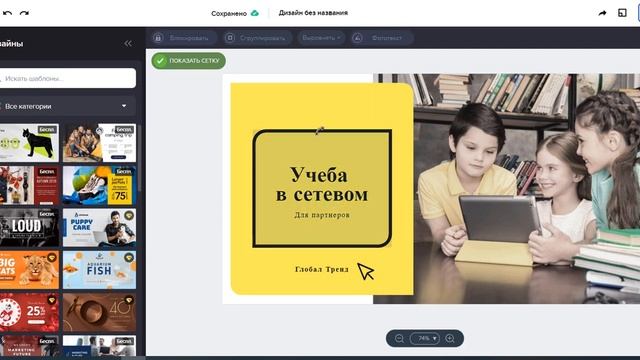This screenshot has height=360, width=640.
Task: Select the PUPPY CARE template thumbnail
Action: coord(99,227)
